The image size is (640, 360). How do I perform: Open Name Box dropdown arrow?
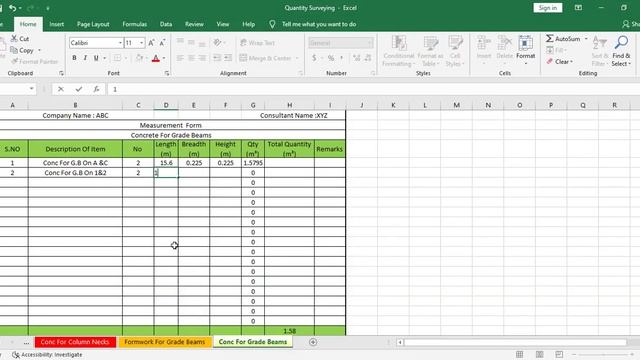point(31,89)
